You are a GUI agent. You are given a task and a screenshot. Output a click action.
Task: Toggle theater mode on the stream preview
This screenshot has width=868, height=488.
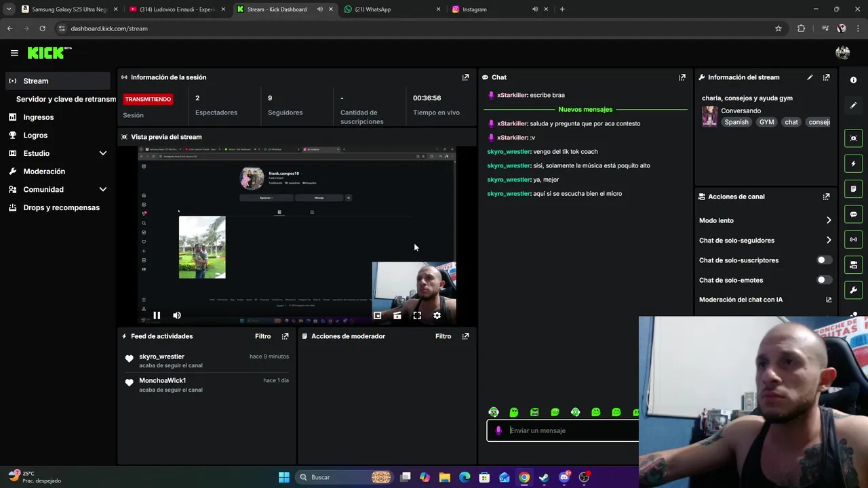tap(397, 315)
